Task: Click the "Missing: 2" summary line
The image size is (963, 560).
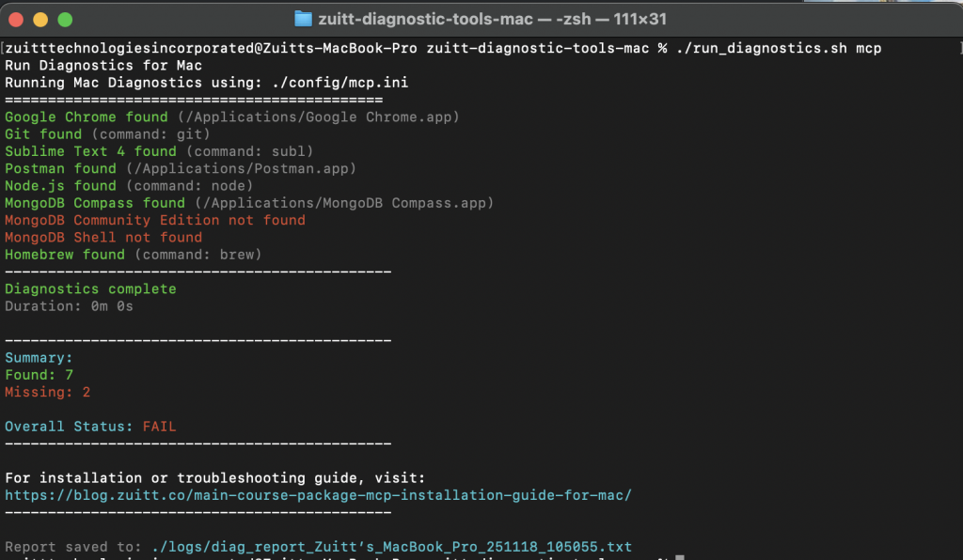Action: pyautogui.click(x=48, y=392)
